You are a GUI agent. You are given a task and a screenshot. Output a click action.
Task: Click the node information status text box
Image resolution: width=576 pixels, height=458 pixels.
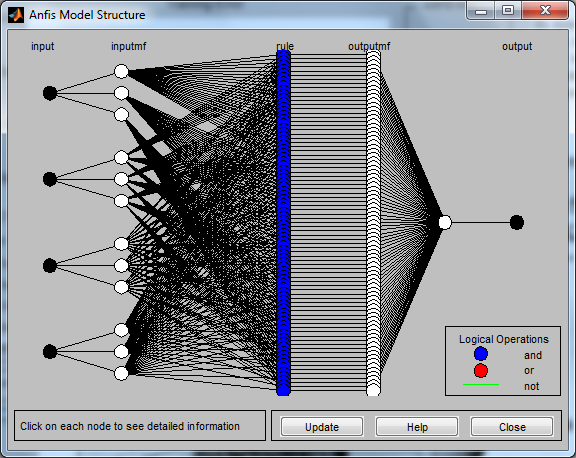[140, 426]
